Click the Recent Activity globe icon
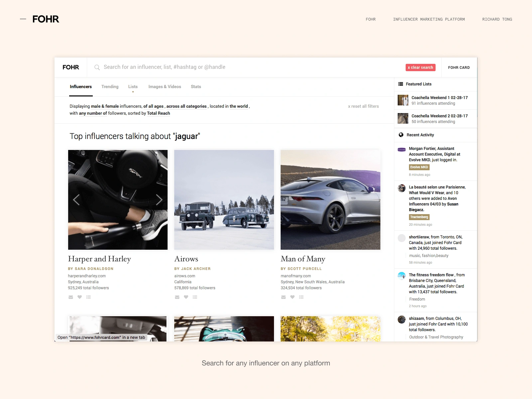532x399 pixels. [x=401, y=135]
